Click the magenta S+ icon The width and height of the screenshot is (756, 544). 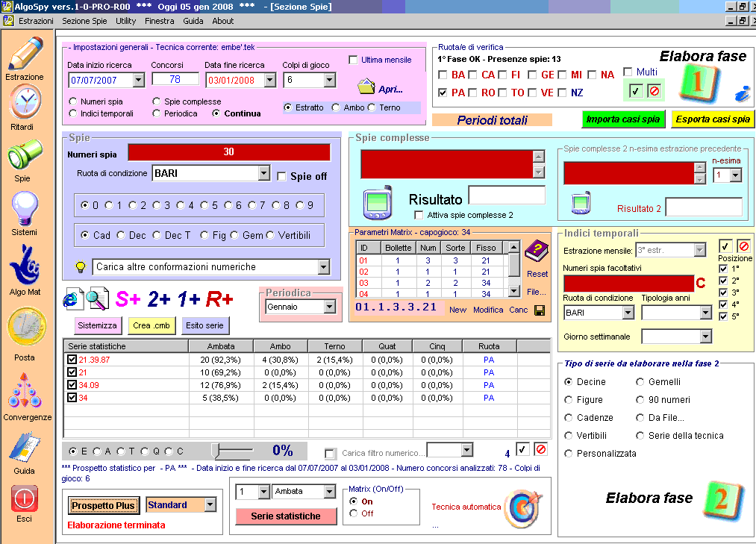[x=128, y=299]
